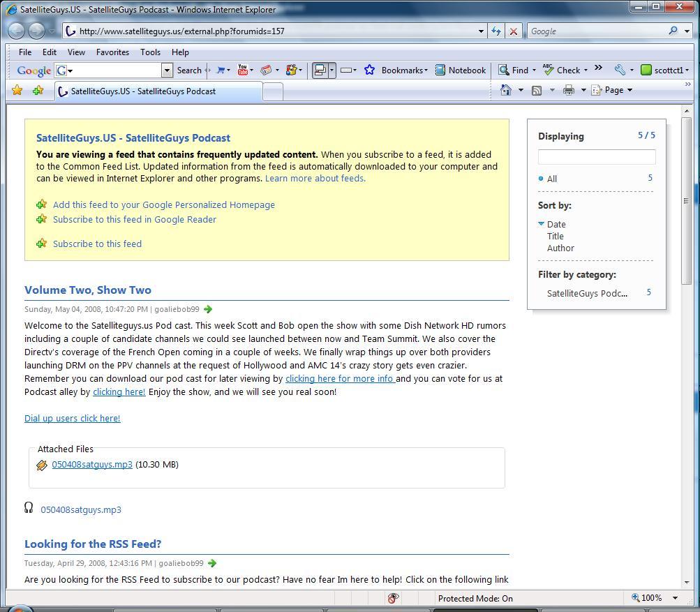Image resolution: width=700 pixels, height=612 pixels.
Task: Click the 100% zoom level control
Action: click(x=647, y=598)
